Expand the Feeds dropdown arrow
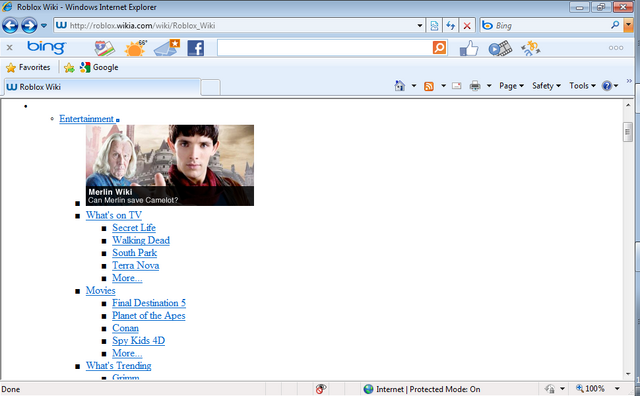The height and width of the screenshot is (396, 640). click(443, 86)
